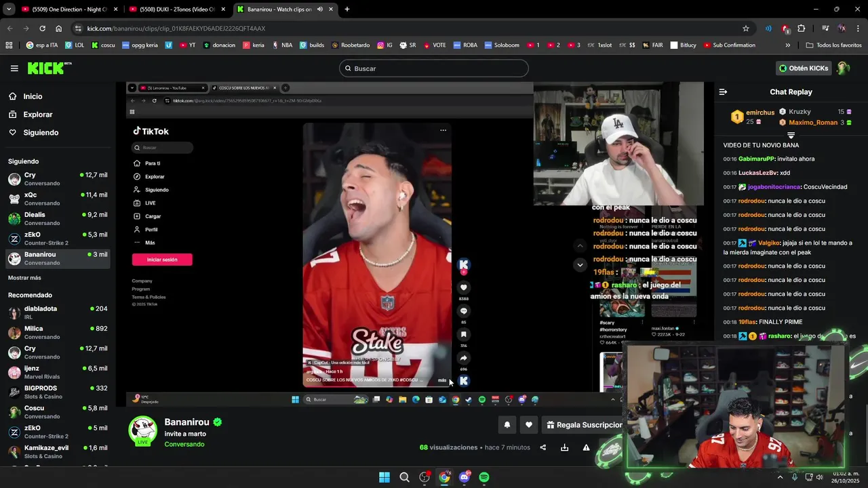Open Milica recommended channel
The width and height of the screenshot is (868, 488).
(58, 332)
